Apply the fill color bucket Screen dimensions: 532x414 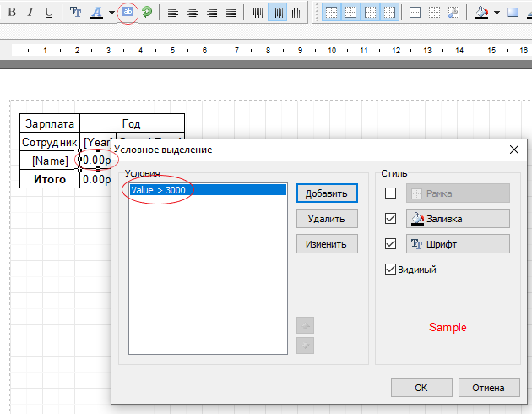click(482, 12)
